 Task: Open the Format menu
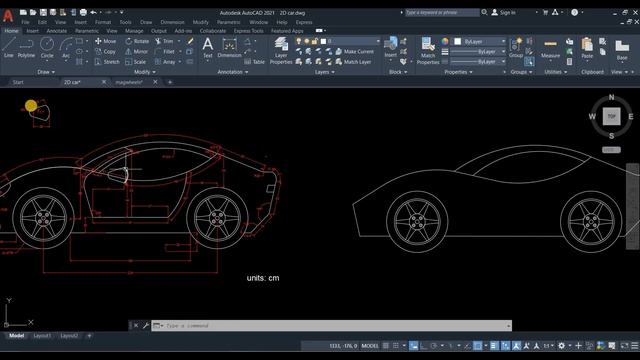[x=103, y=22]
